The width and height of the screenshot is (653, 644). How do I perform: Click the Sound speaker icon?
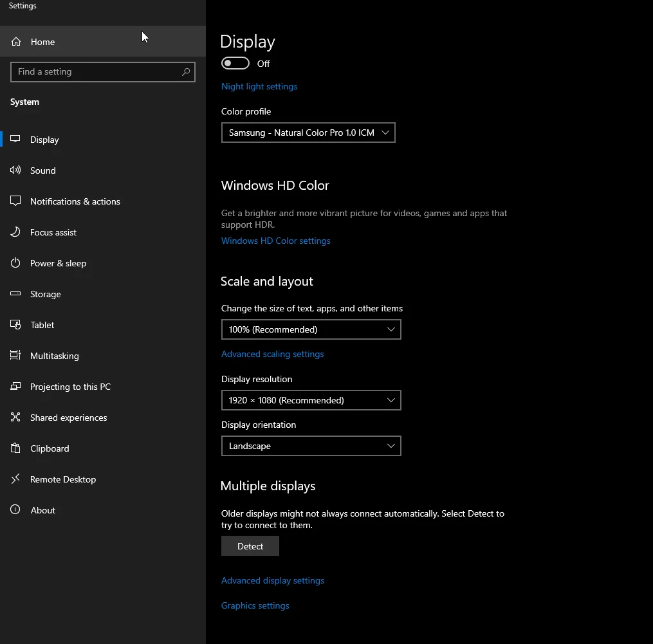(15, 170)
